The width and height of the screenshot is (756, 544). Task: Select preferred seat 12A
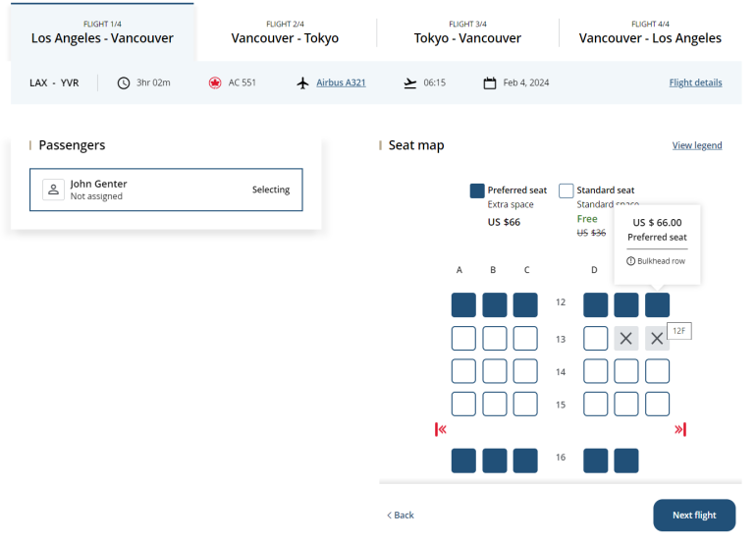463,304
